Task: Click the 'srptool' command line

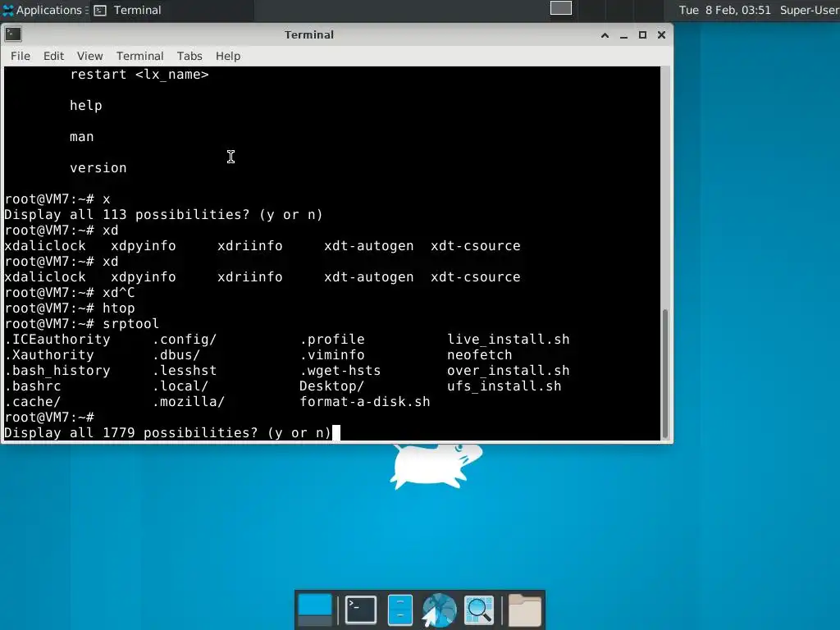Action: click(81, 324)
